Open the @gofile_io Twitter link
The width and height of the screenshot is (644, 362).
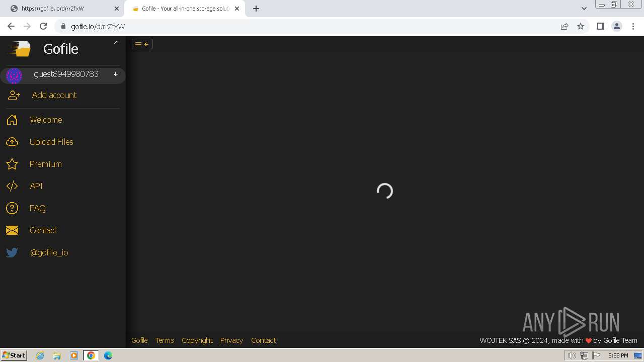point(49,252)
